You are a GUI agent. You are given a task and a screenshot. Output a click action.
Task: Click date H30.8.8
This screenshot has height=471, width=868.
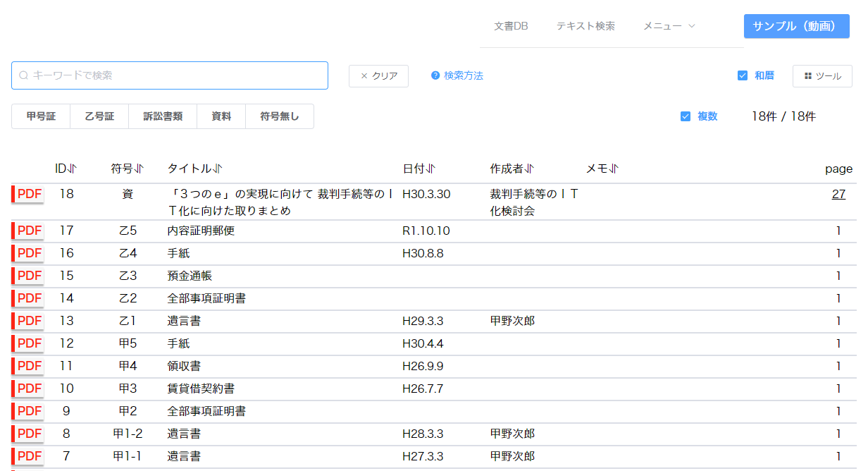coord(423,253)
